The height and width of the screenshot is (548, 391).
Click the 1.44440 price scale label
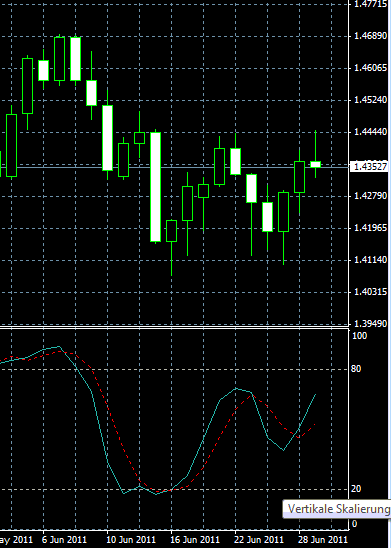(x=370, y=132)
